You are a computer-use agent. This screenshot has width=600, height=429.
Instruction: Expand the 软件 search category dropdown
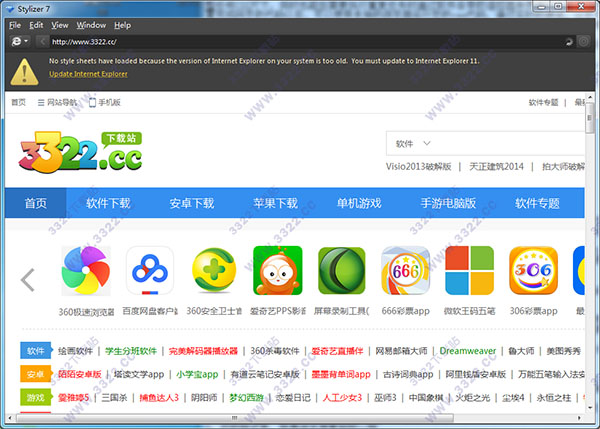pos(413,144)
